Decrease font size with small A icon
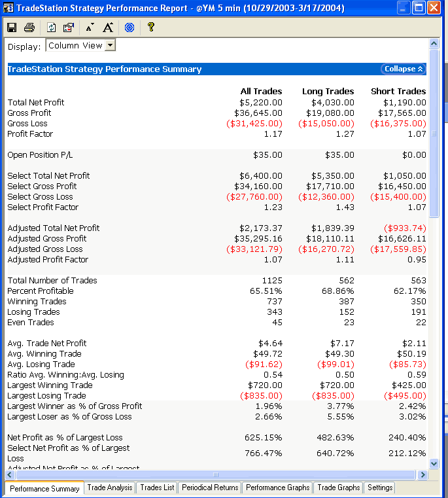 click(90, 27)
